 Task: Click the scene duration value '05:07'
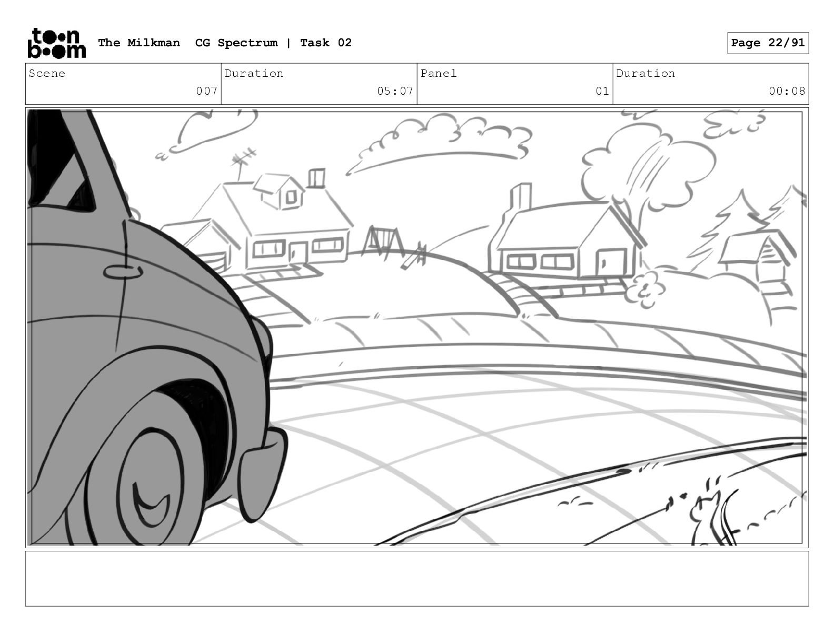point(395,91)
